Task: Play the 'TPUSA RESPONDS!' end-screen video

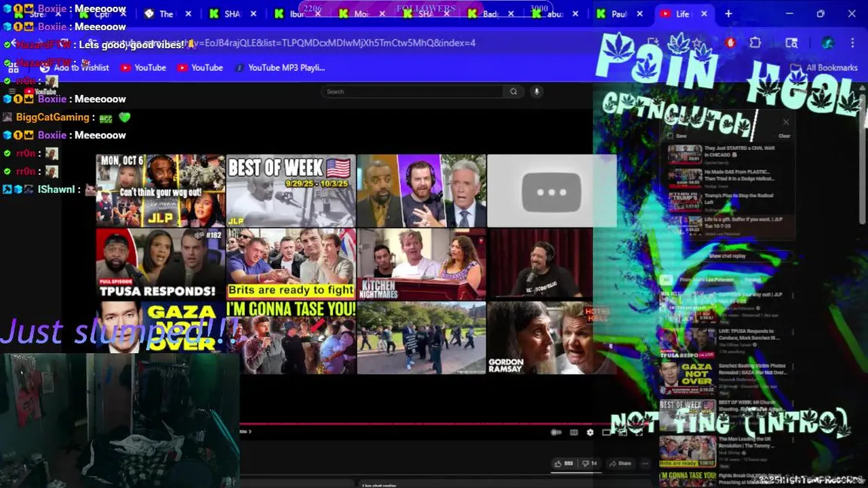Action: pos(160,264)
